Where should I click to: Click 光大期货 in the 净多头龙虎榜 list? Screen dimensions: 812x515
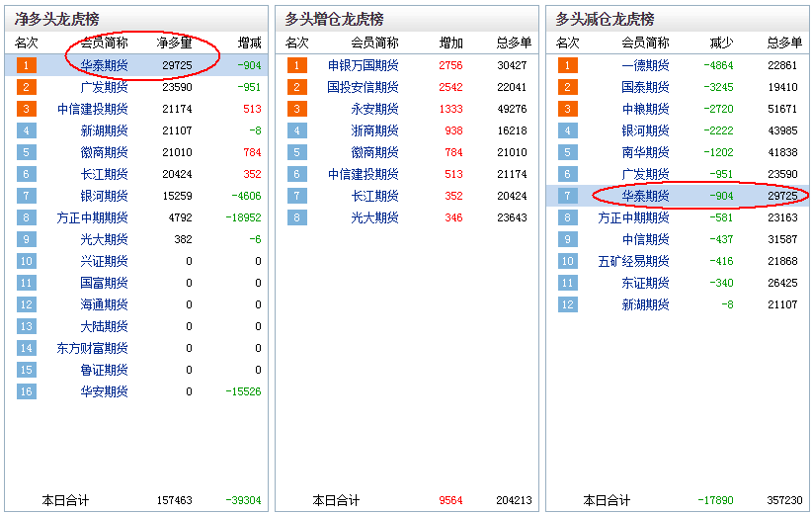104,239
